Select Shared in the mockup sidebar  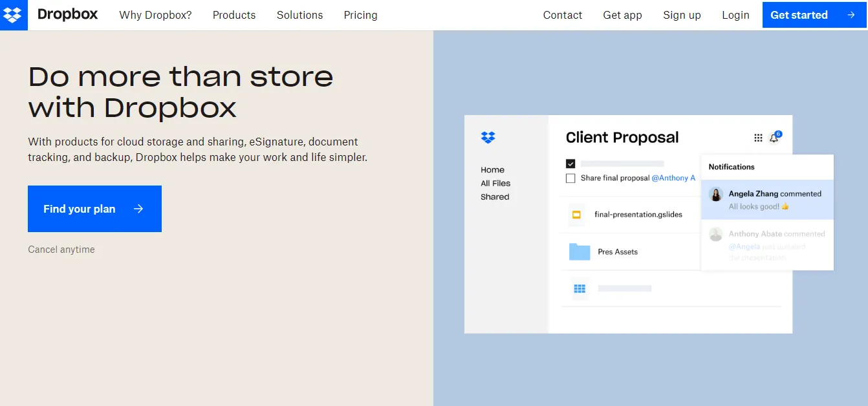tap(495, 197)
